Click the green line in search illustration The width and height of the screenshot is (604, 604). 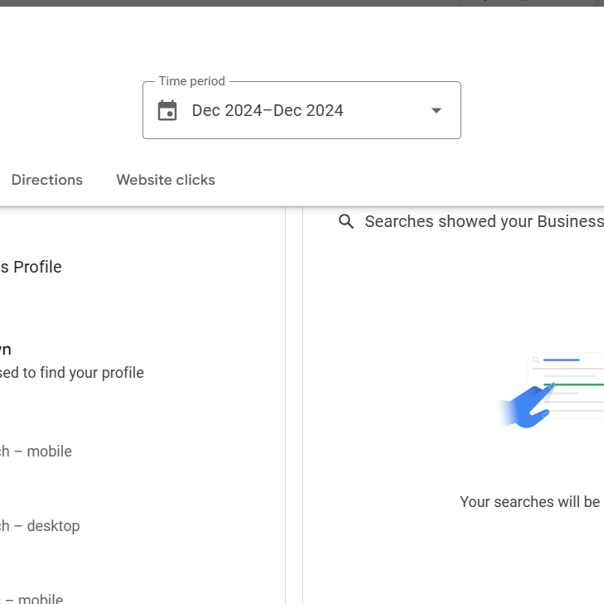[574, 384]
